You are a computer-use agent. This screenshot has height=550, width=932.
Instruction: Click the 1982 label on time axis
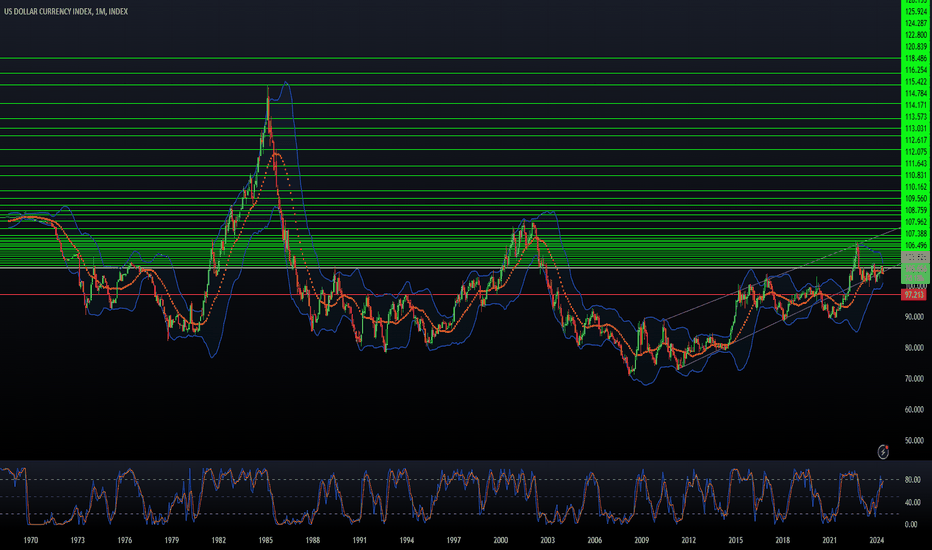[219, 540]
